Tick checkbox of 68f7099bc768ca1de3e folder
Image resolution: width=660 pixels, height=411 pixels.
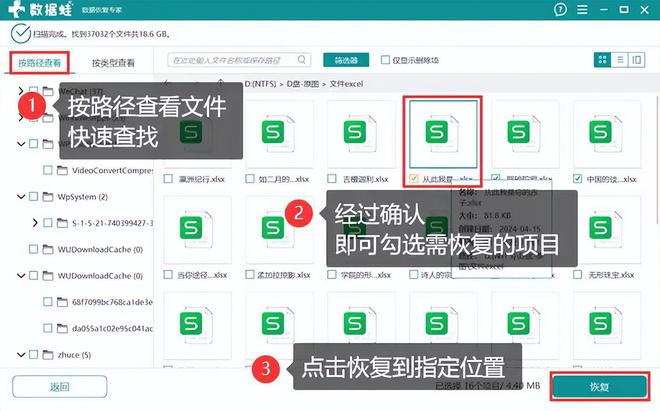pyautogui.click(x=48, y=302)
